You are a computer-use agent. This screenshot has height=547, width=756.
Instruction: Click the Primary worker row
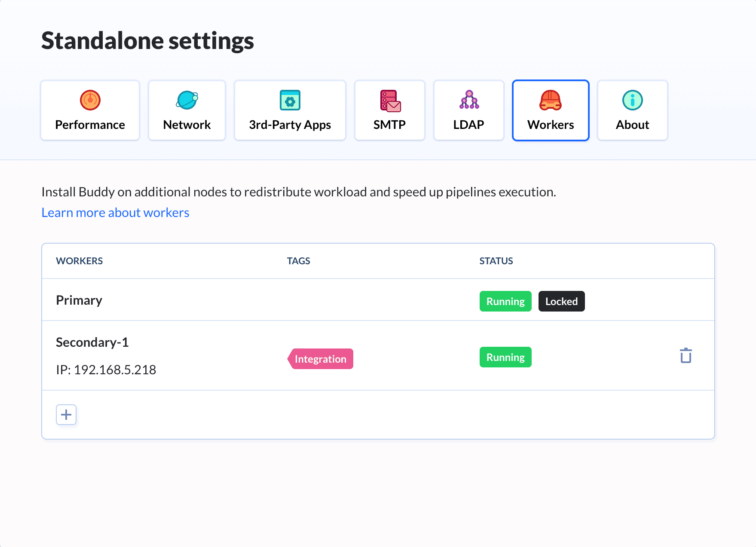point(79,300)
